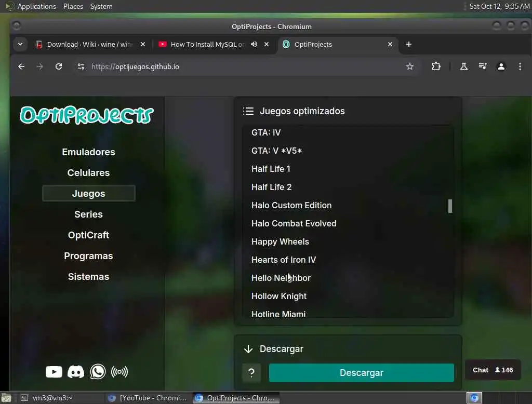
Task: Close the OptiProjects tab
Action: (390, 44)
